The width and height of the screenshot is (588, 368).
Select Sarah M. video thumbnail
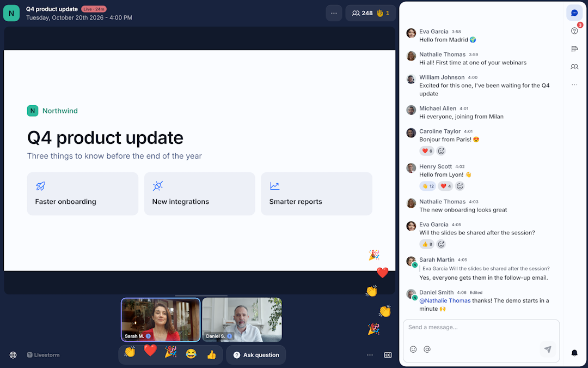[x=161, y=319]
